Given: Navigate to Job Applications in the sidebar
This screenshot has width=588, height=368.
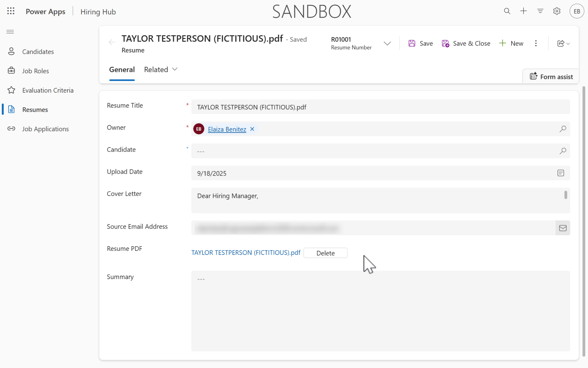Looking at the screenshot, I should tap(45, 129).
